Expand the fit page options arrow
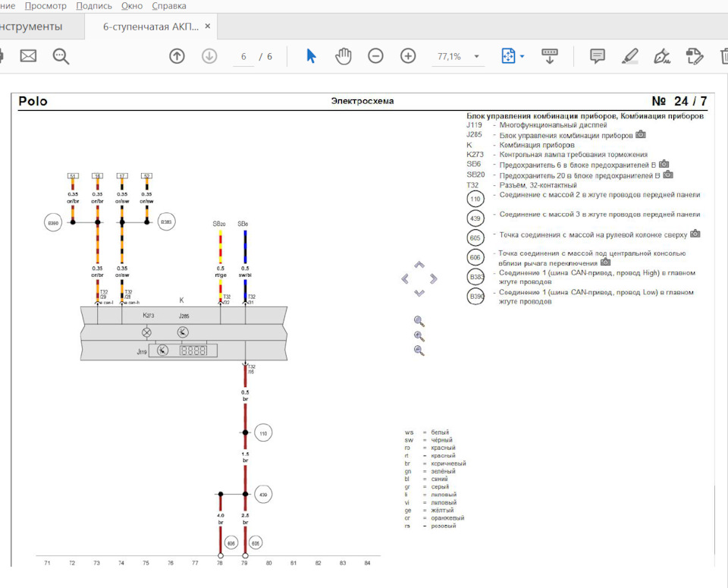 (522, 56)
